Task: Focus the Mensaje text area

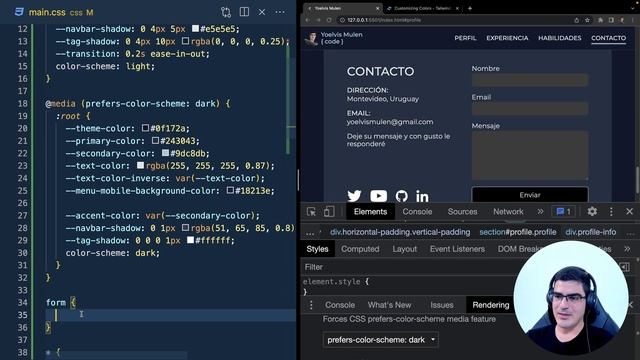Action: 530,155
